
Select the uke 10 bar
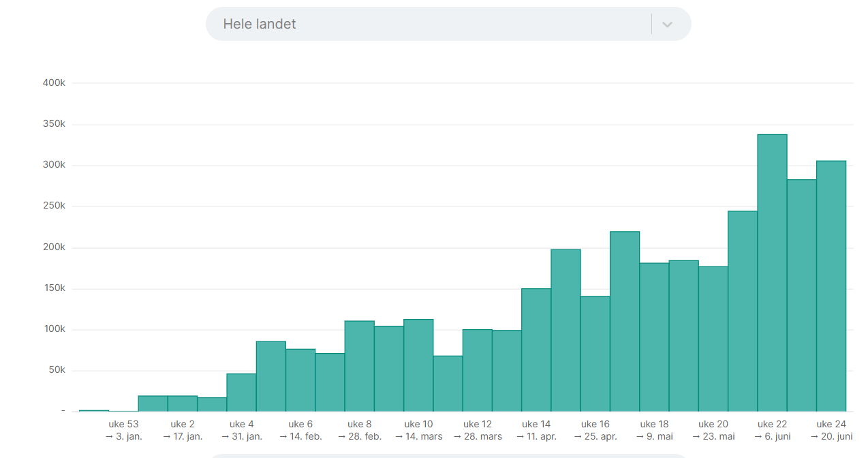point(418,365)
